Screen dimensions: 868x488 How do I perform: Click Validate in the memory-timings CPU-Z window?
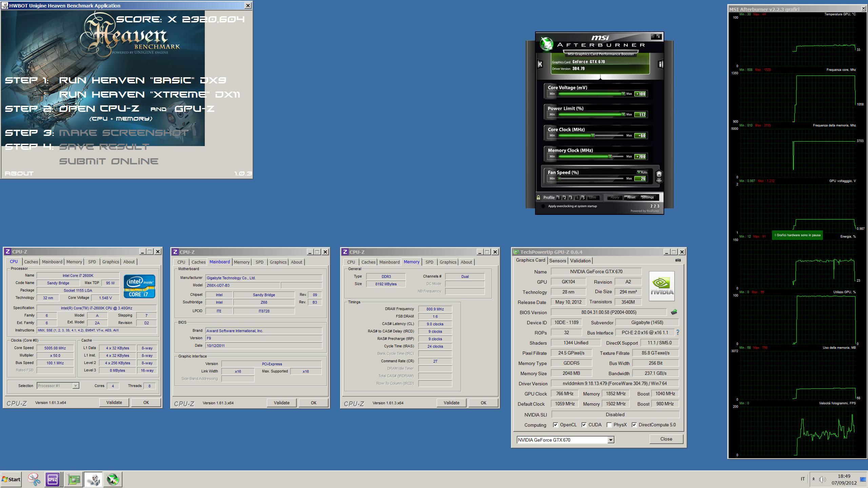click(x=451, y=403)
